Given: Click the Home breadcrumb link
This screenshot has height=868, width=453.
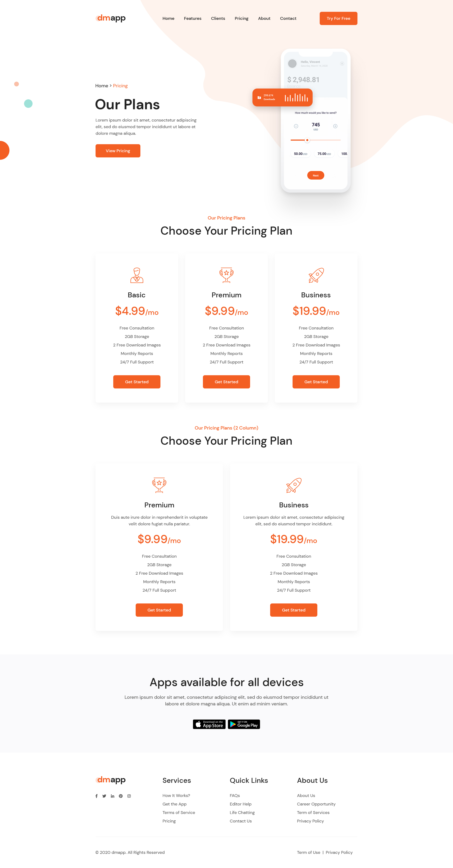Looking at the screenshot, I should pos(101,86).
